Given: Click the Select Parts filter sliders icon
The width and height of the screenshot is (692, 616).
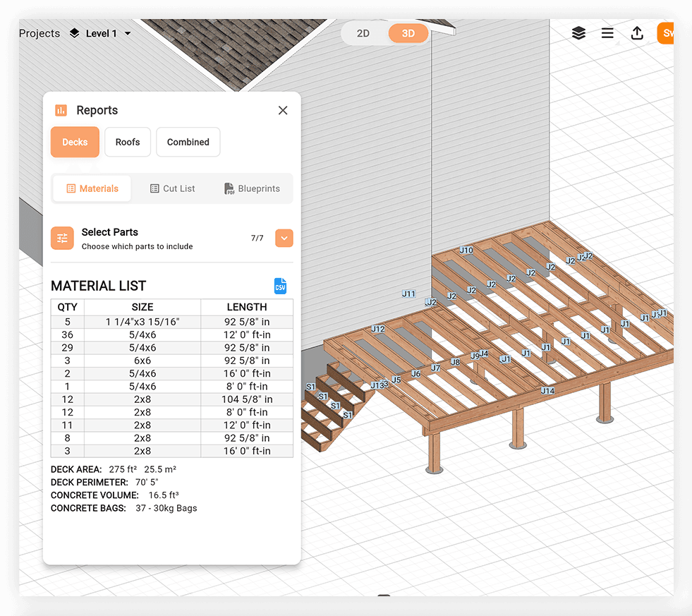Looking at the screenshot, I should [x=62, y=238].
